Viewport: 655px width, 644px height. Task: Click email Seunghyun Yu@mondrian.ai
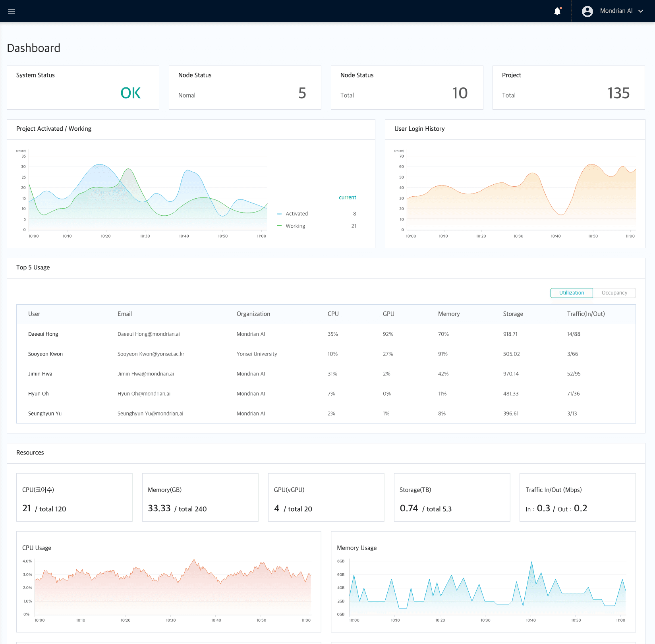click(x=151, y=414)
